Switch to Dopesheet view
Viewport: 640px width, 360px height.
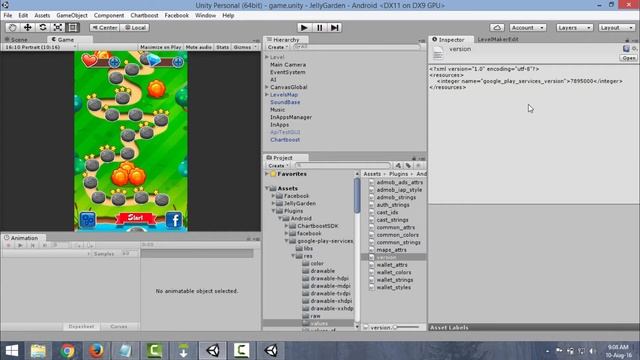(81, 327)
